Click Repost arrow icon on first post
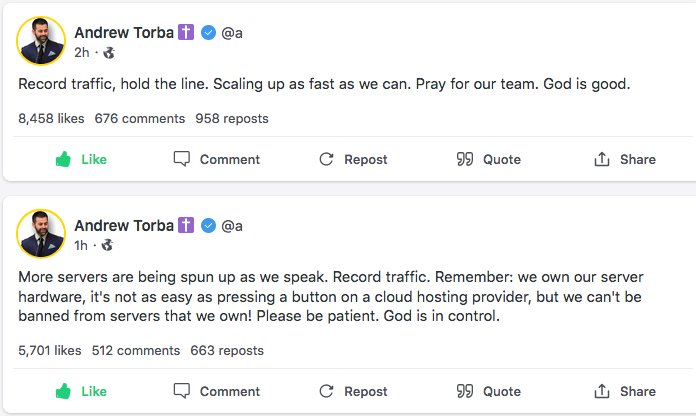This screenshot has height=416, width=696. (326, 159)
